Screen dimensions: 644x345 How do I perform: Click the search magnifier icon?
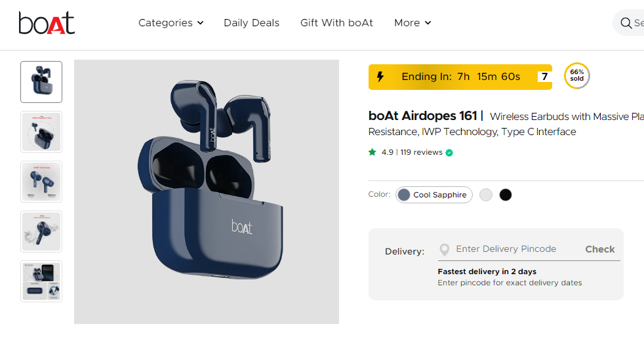(626, 23)
